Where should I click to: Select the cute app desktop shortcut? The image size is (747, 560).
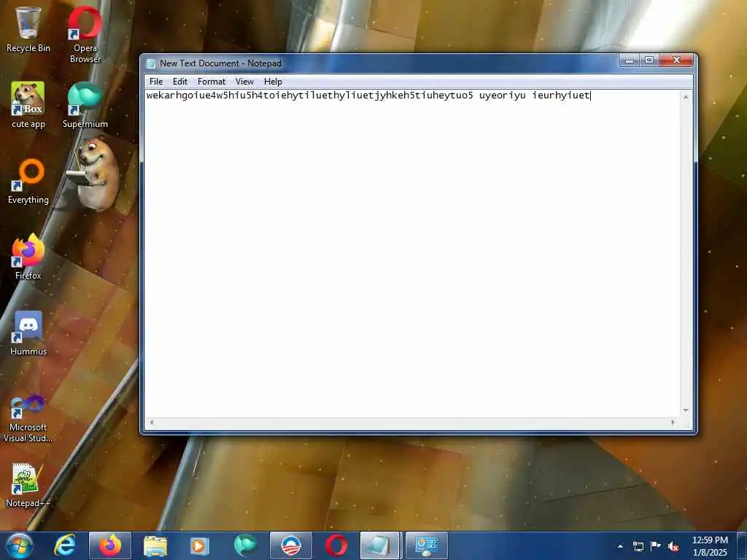28,105
